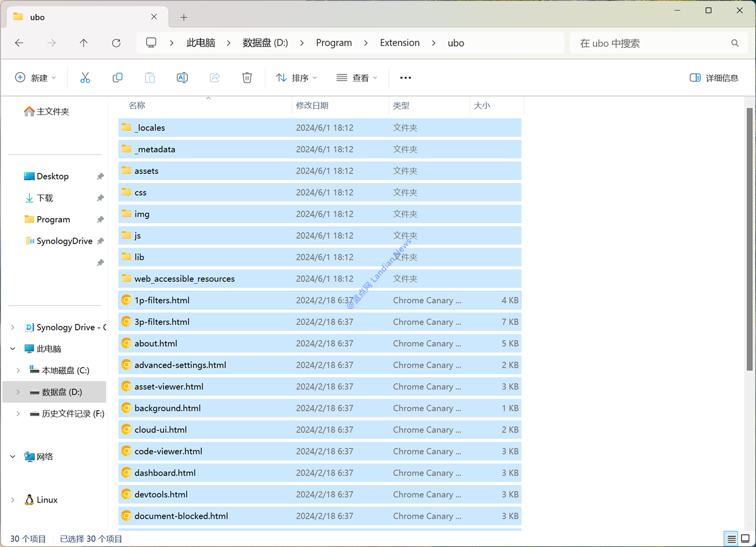Sort by the 大小 column header

[482, 105]
